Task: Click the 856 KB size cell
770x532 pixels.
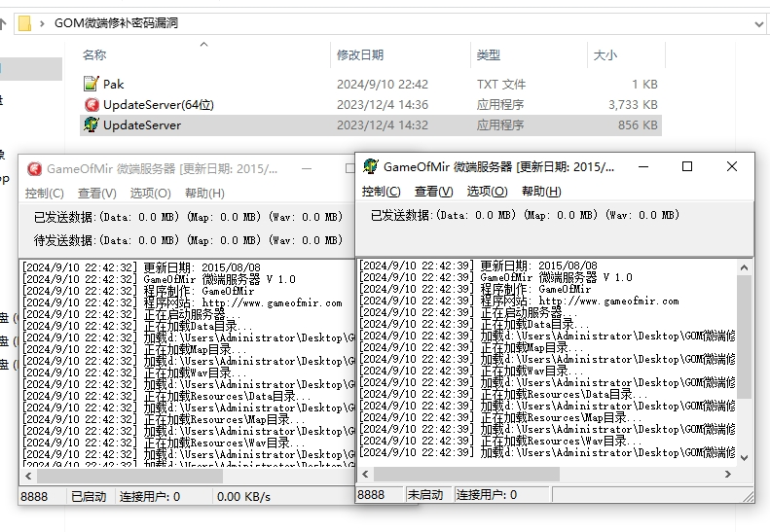Action: pos(638,125)
